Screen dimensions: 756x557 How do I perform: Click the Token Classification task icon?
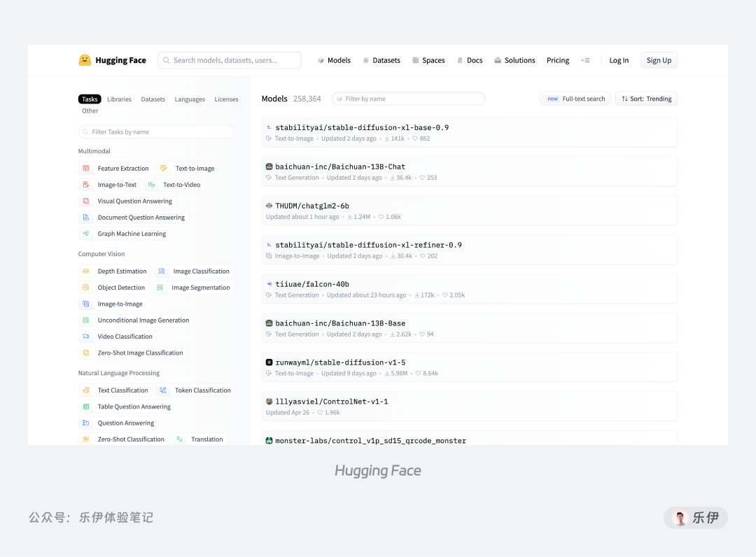point(163,390)
